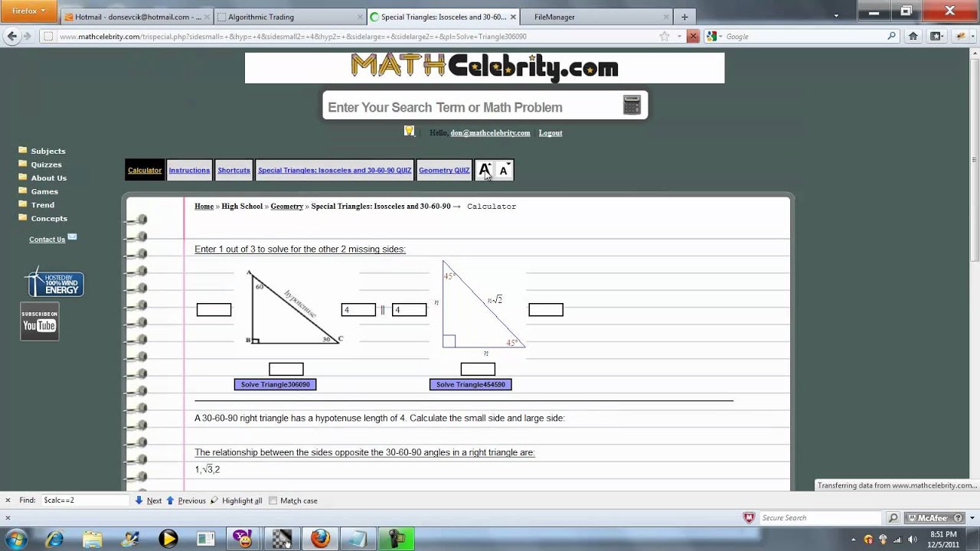This screenshot has width=980, height=551.
Task: Open the Geometry QUIZ tab
Action: click(444, 170)
